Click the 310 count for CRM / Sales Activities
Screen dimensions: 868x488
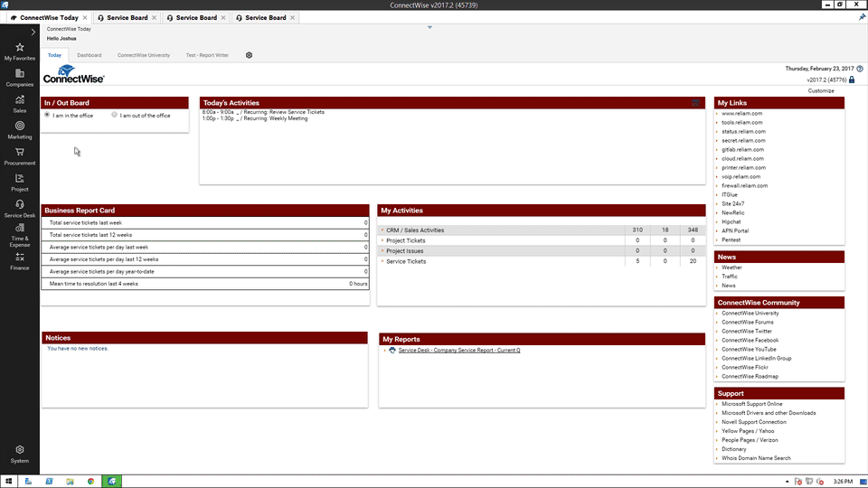tap(637, 230)
